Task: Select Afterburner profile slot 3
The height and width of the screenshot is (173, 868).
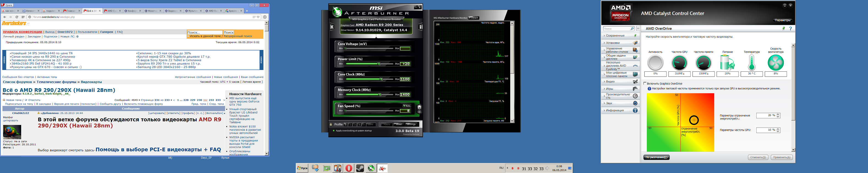Action: tap(355, 124)
